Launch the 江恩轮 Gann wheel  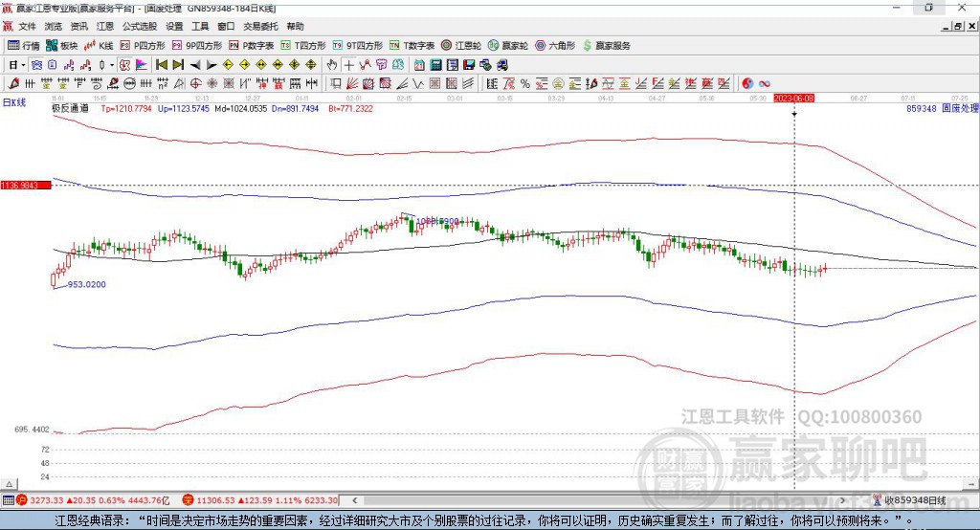coord(461,46)
